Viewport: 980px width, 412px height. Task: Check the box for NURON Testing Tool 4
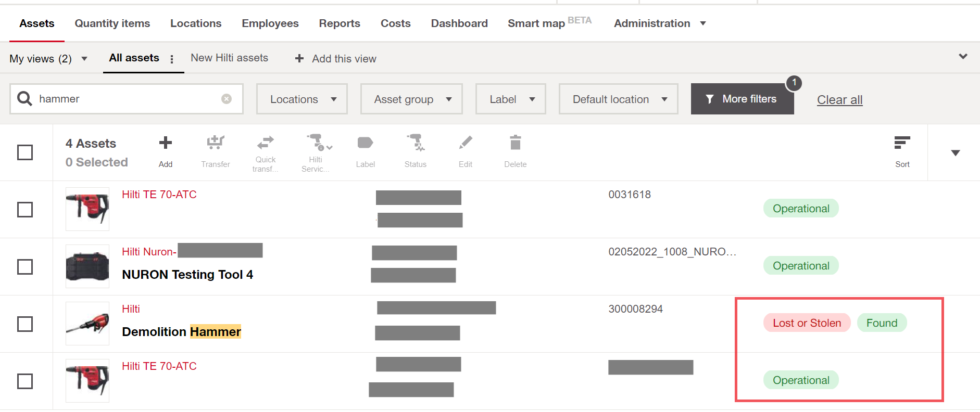(25, 267)
